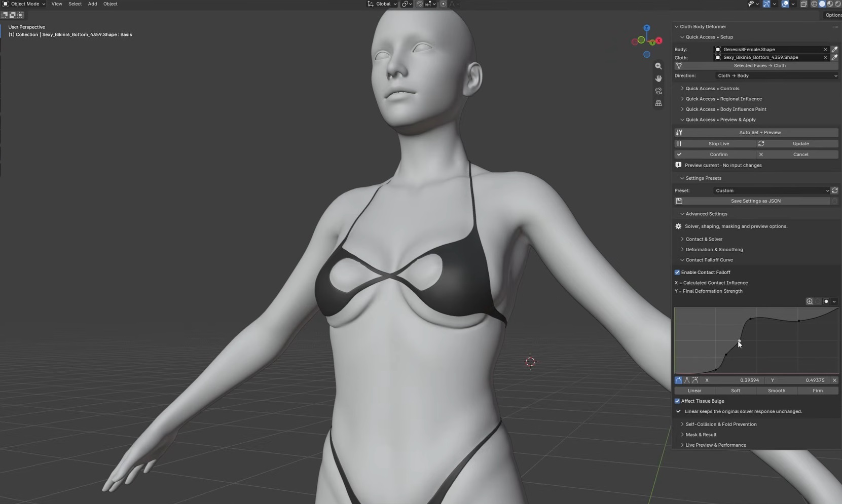Open Object Mode dropdown
Screen dimensions: 842x504
(24, 4)
